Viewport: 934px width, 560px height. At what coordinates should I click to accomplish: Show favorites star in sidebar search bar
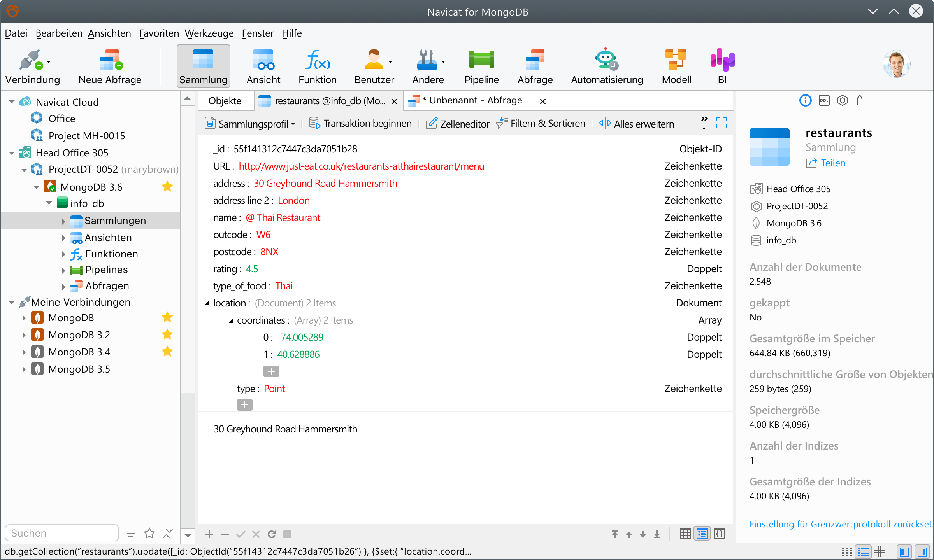pos(149,533)
